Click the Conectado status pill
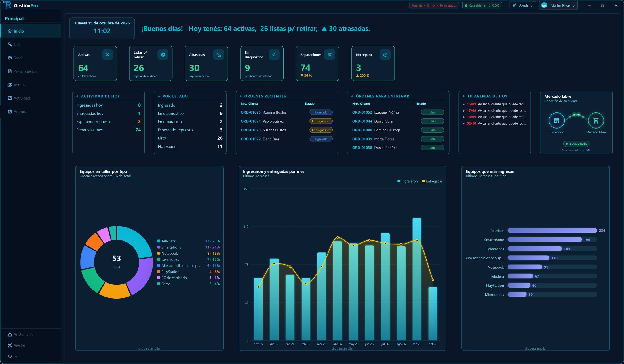The height and width of the screenshot is (364, 624). (576, 144)
